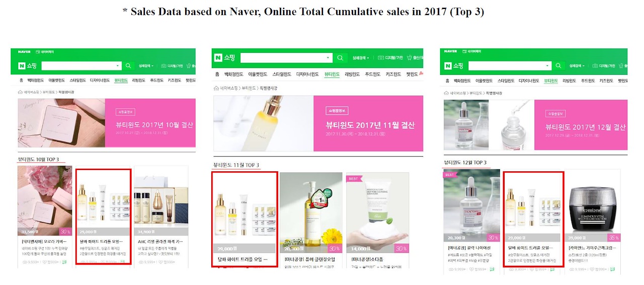The height and width of the screenshot is (285, 644).
Task: Select the 뷰티윈도 tab on November page
Action: point(332,74)
